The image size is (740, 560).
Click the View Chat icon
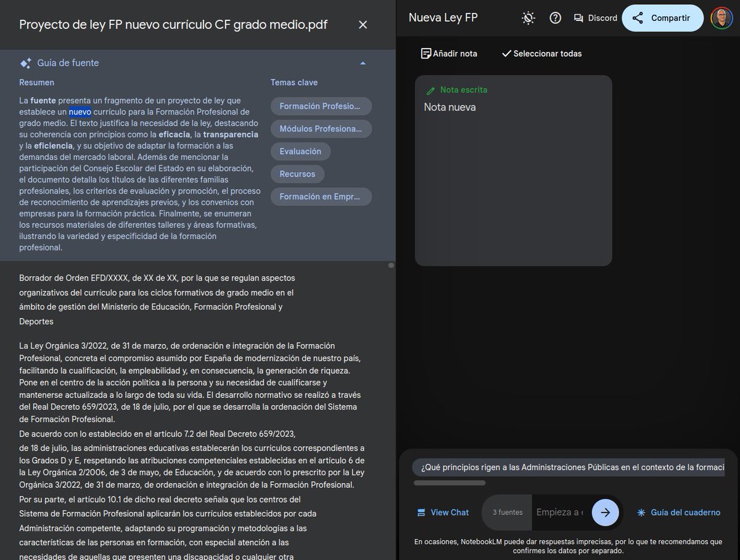tap(421, 513)
